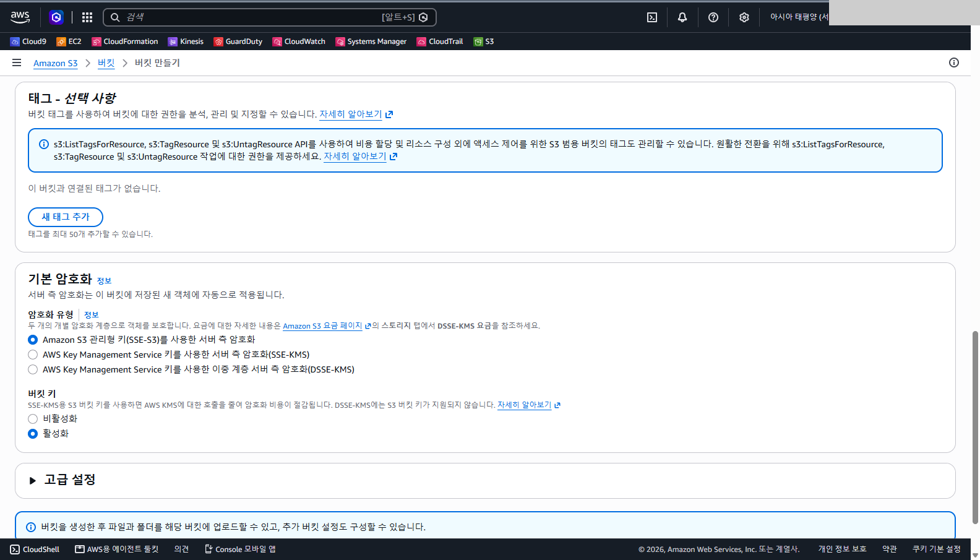Open CloudWatch favorite shortcut

(x=299, y=41)
